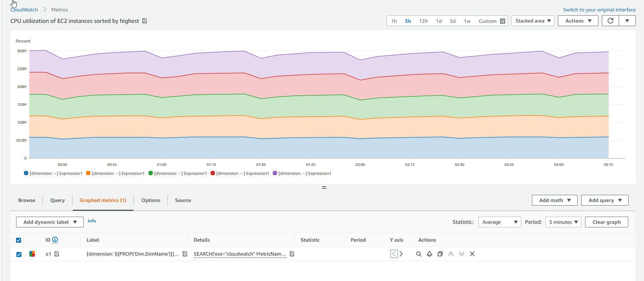Click the ID column info icon
644x281 pixels.
pos(55,240)
